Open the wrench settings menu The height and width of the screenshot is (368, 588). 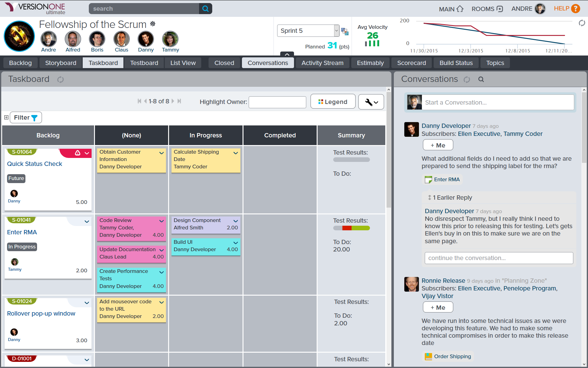371,102
